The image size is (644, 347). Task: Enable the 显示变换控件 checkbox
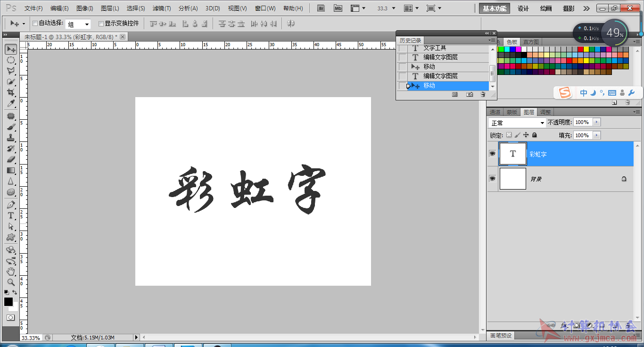tap(101, 24)
